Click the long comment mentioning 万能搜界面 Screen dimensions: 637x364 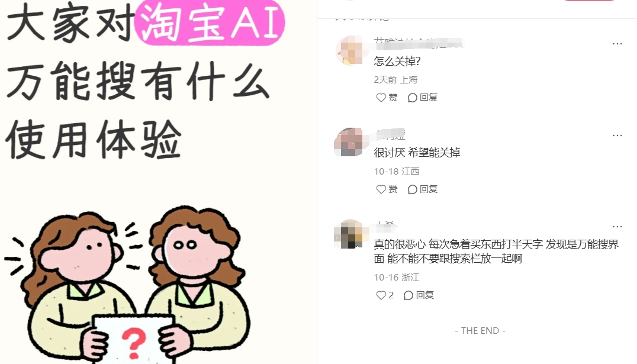coord(496,252)
